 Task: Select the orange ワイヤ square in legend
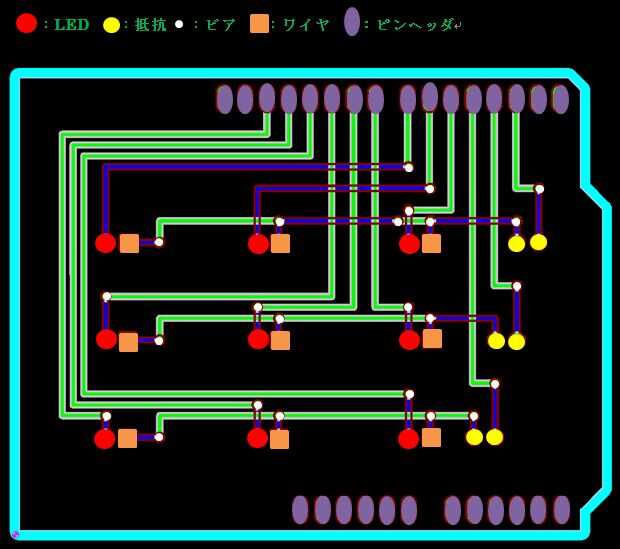pyautogui.click(x=259, y=24)
